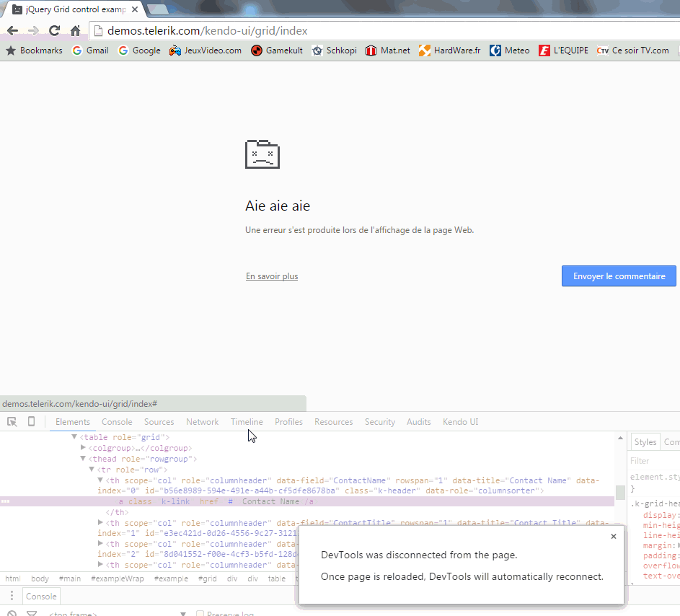The image size is (680, 616).
Task: Collapse the table role grid node
Action: [74, 436]
